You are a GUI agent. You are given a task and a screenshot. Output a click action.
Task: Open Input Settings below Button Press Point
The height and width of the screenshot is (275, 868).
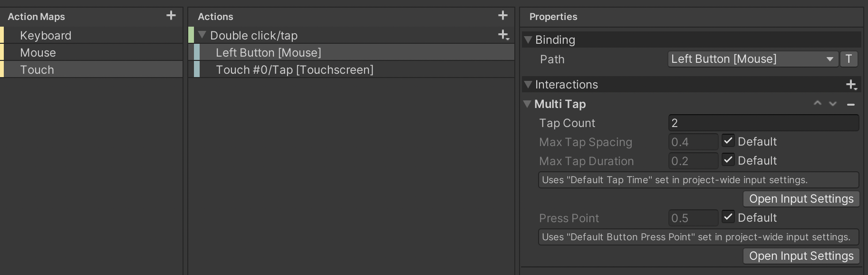(x=801, y=256)
